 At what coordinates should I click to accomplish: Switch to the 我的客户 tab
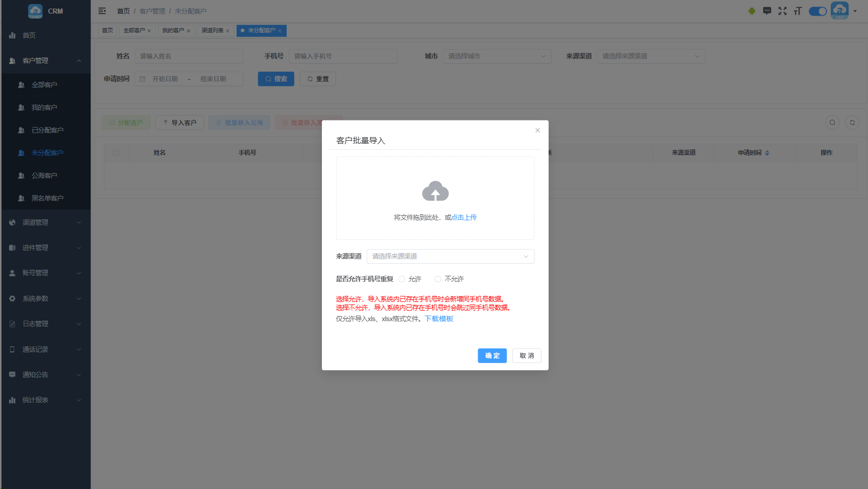coord(174,30)
